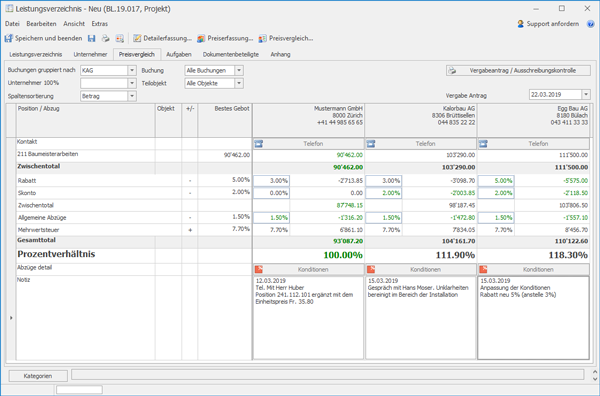Click Kalorbau Skonto 2.00% field
This screenshot has height=396, width=600.
(383, 193)
